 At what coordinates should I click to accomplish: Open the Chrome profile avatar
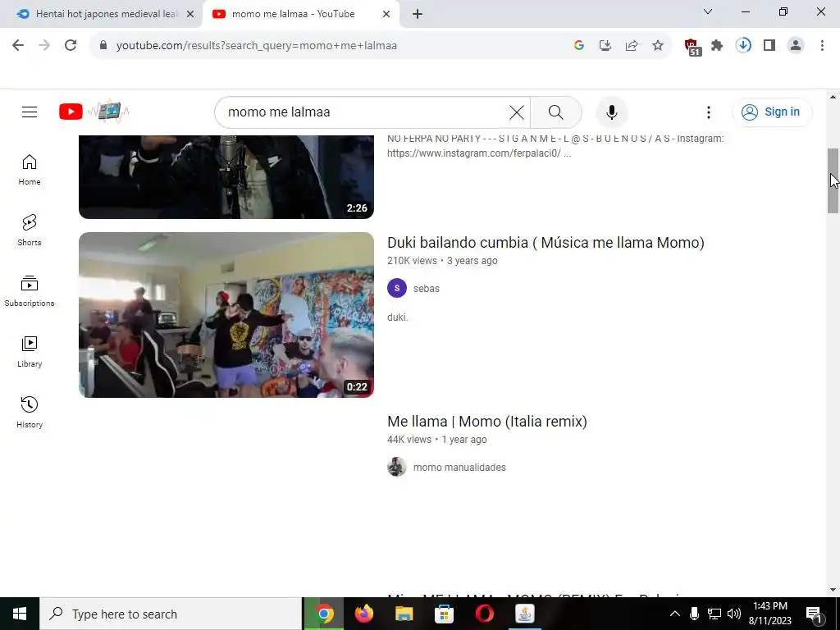796,46
